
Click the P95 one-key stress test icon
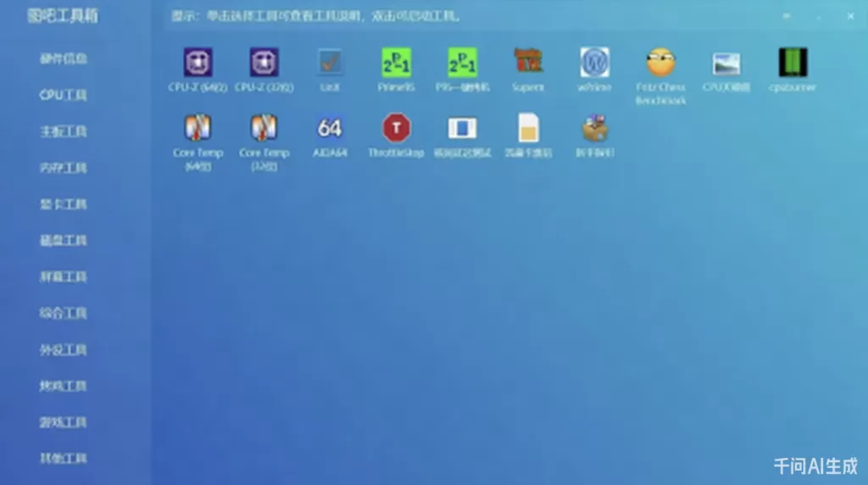coord(462,63)
